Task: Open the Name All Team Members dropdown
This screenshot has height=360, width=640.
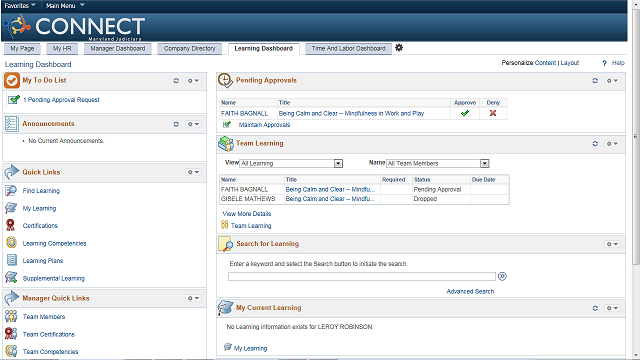Action: coord(484,163)
